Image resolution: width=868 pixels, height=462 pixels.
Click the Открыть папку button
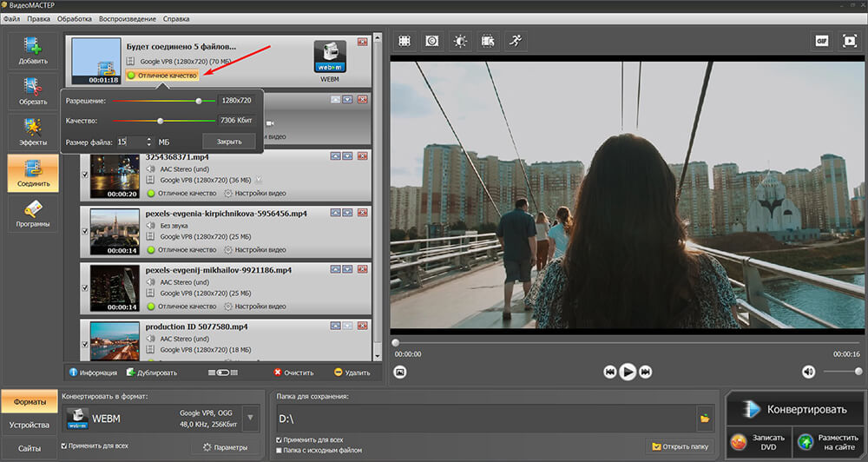click(680, 446)
